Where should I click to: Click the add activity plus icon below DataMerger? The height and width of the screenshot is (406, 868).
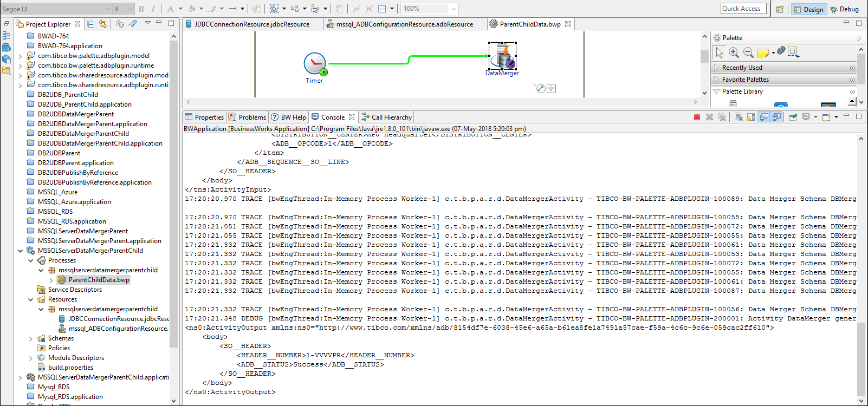click(551, 88)
